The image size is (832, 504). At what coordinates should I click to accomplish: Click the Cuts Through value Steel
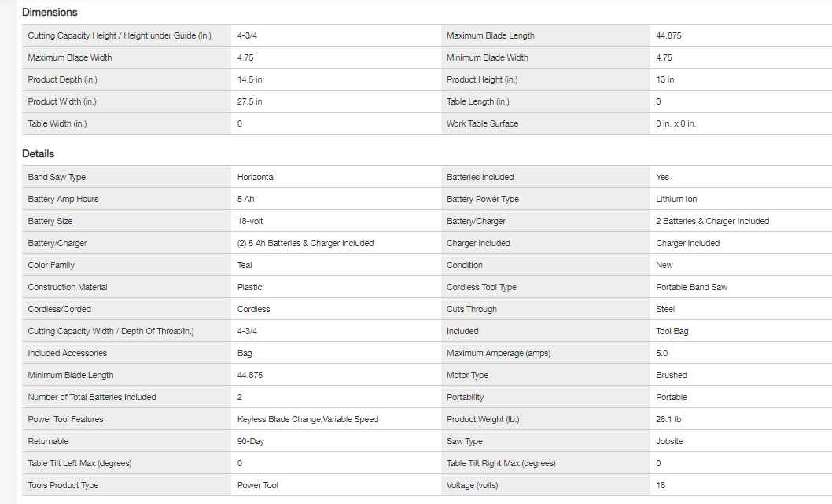[x=665, y=309]
